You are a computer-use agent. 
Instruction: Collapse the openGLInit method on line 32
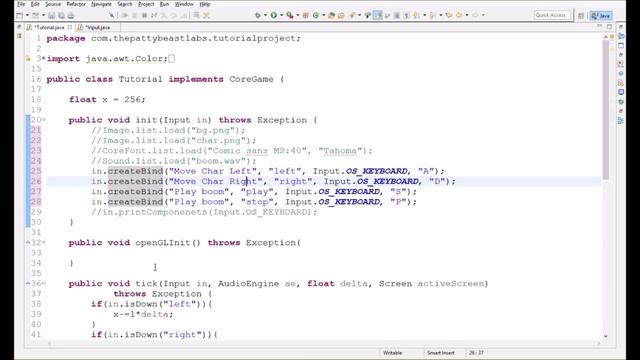[x=44, y=242]
